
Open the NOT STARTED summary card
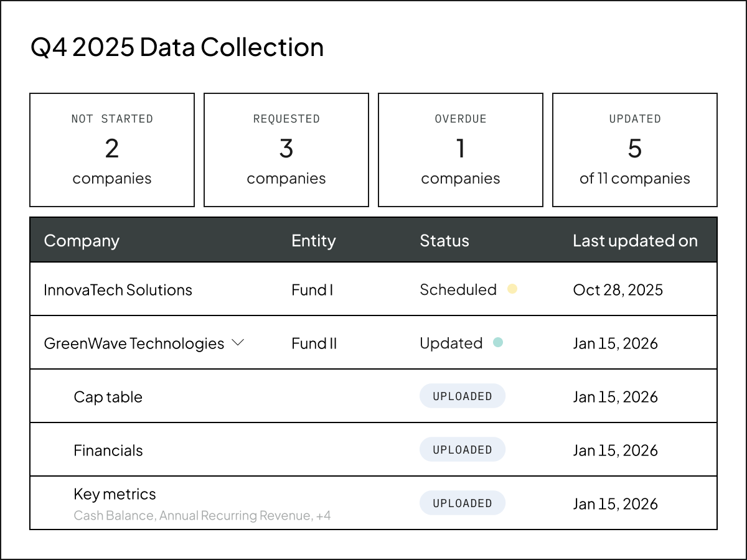tap(112, 149)
